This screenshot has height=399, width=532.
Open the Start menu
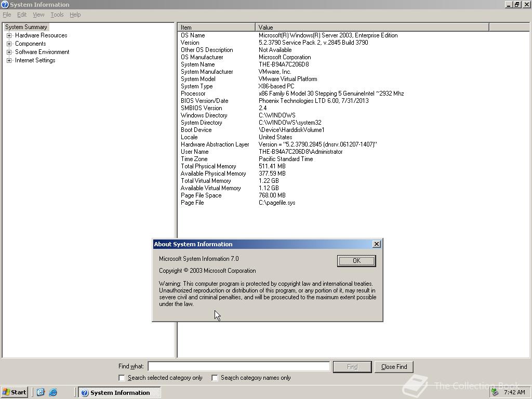14,392
